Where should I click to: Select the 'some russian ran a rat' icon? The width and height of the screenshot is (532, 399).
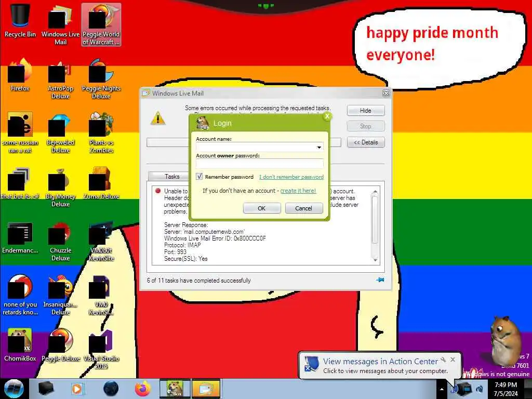[x=20, y=133]
